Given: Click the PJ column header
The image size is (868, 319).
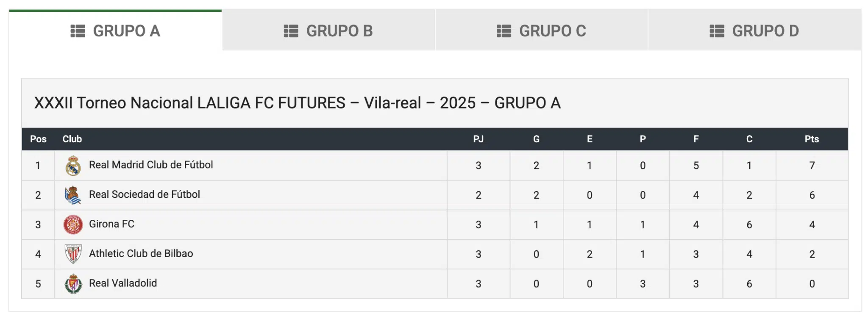Looking at the screenshot, I should [478, 139].
